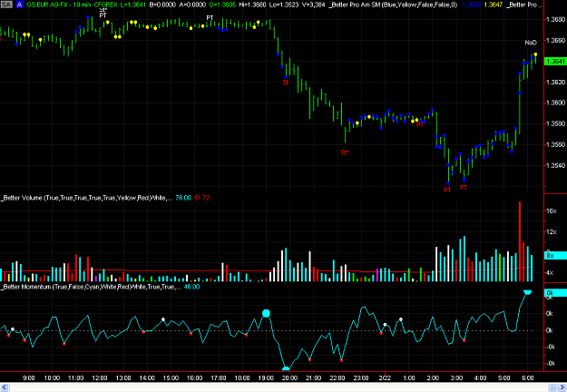Screen dimensions: 567x392
Task: Click the cyan 76.00 volume value
Action: coord(183,198)
